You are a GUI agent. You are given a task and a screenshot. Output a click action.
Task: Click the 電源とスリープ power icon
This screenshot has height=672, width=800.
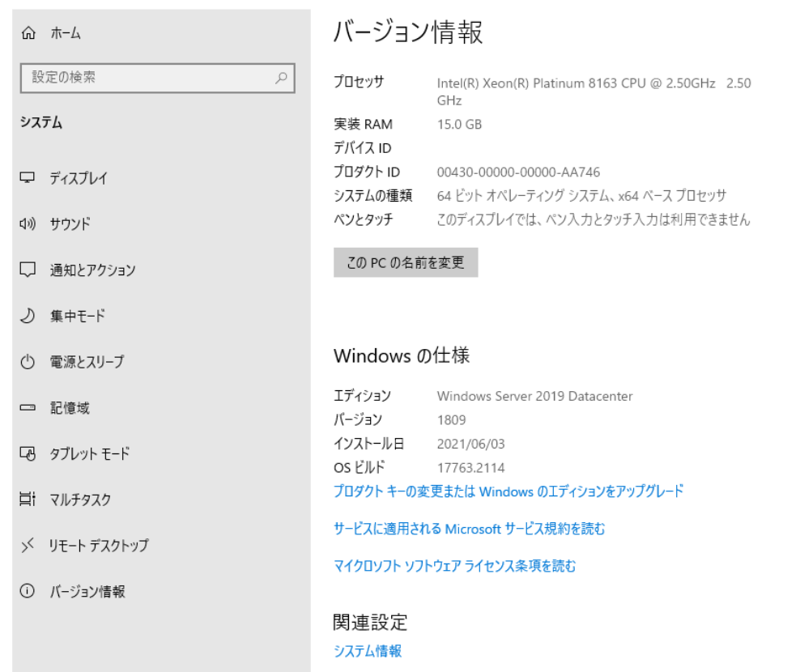coord(28,362)
